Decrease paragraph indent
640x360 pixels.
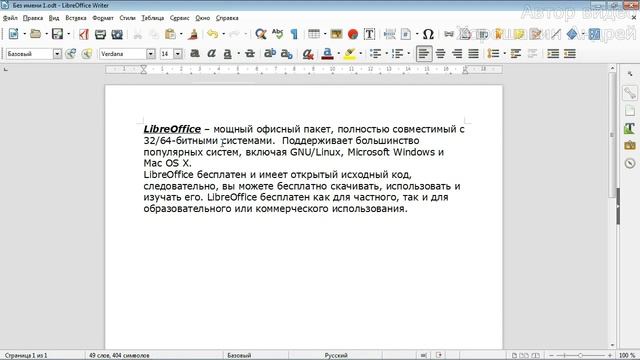570,54
